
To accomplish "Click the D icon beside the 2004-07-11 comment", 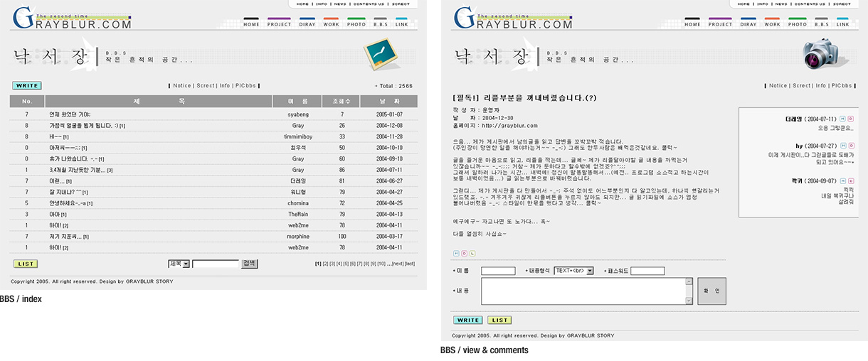I will (850, 119).
